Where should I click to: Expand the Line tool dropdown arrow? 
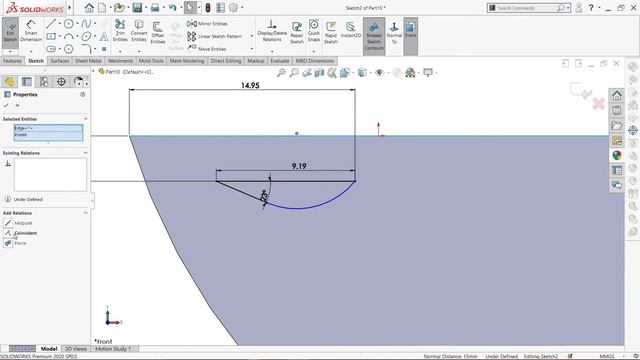click(60, 24)
